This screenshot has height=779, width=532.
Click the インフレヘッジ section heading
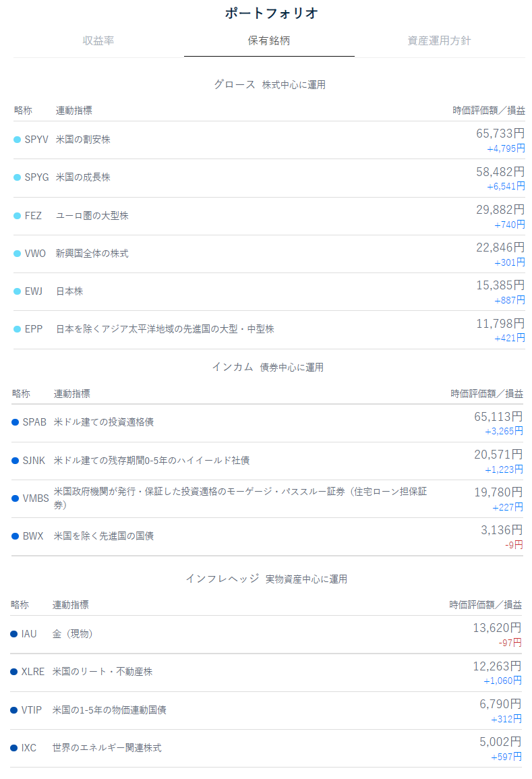click(222, 578)
